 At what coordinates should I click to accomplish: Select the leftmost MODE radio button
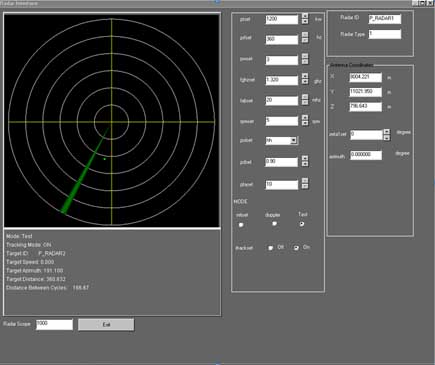tap(241, 225)
